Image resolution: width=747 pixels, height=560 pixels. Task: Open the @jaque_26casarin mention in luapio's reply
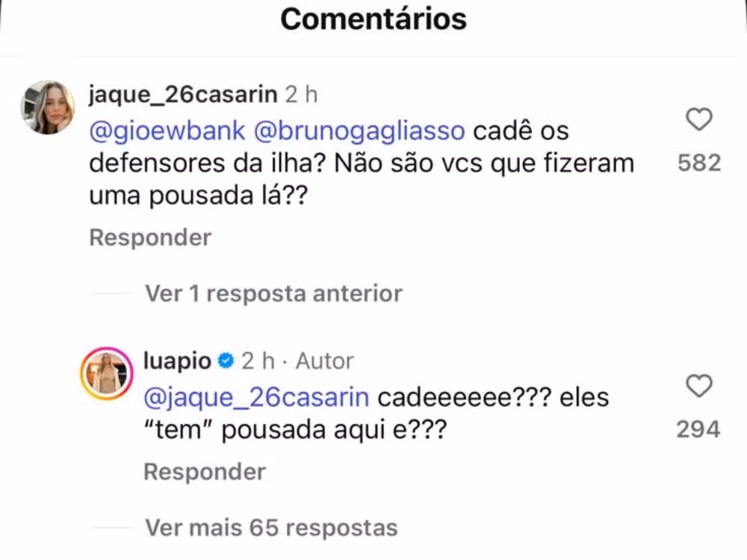pyautogui.click(x=255, y=397)
